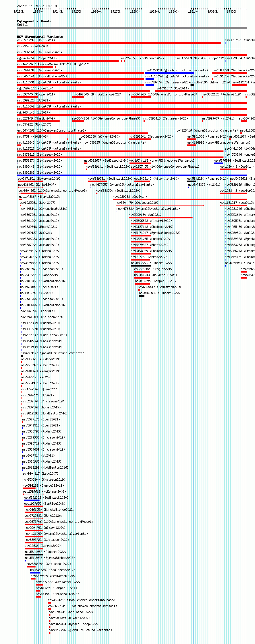Click nsv441942 (McCarroll2008) label
Viewport: 255px width, 644px height.
(57, 594)
